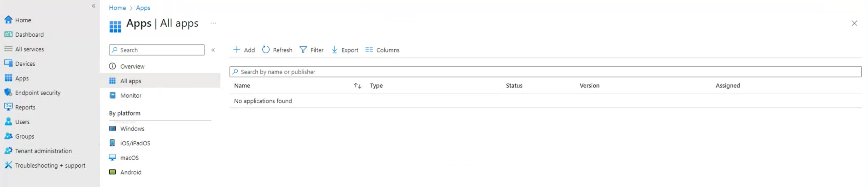Go to Devices in sidebar
The image size is (868, 187).
point(25,64)
